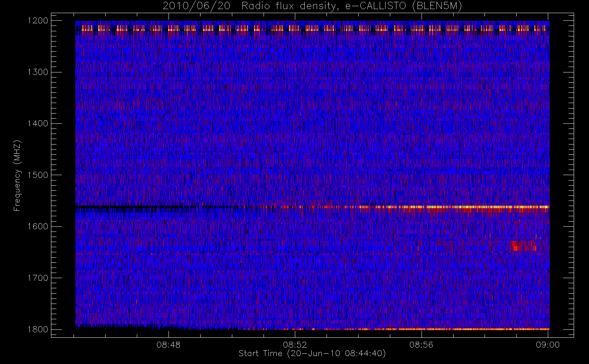589x364 pixels.
Task: Click the 1400 frequency axis label
Action: point(38,123)
